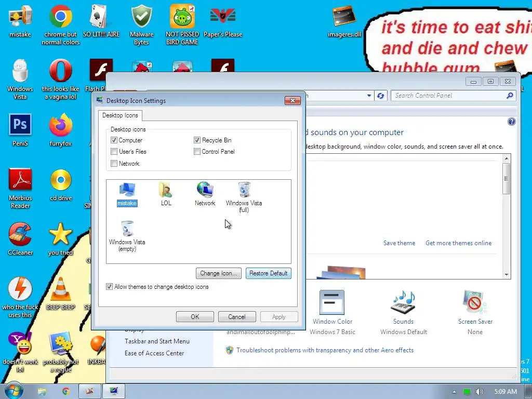The image size is (532, 399).
Task: Open the 'who the fuck uses this' icon
Action: coord(20,297)
